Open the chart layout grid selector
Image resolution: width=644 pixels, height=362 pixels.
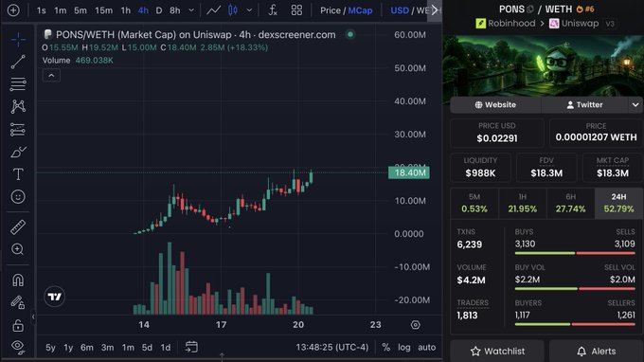click(x=296, y=10)
